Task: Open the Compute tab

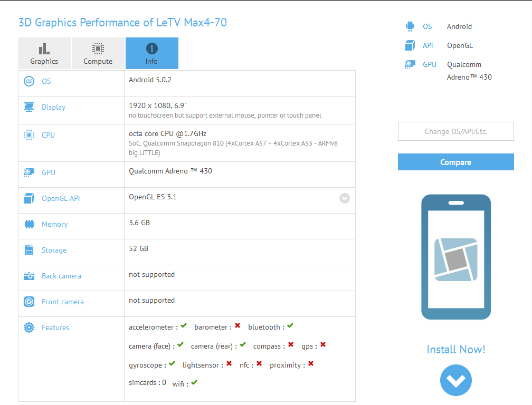Action: (98, 53)
